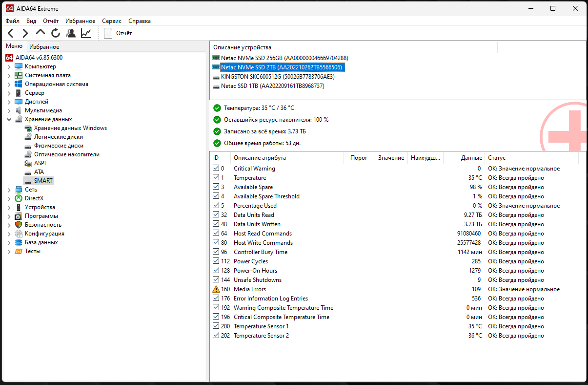Image resolution: width=588 pixels, height=385 pixels.
Task: Expand the Сеть tree node
Action: (9, 190)
